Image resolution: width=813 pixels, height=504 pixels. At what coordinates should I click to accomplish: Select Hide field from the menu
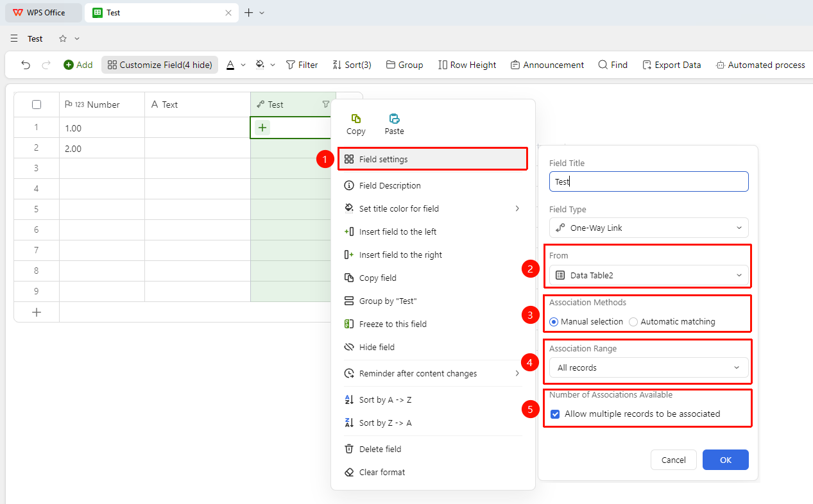(x=433, y=347)
